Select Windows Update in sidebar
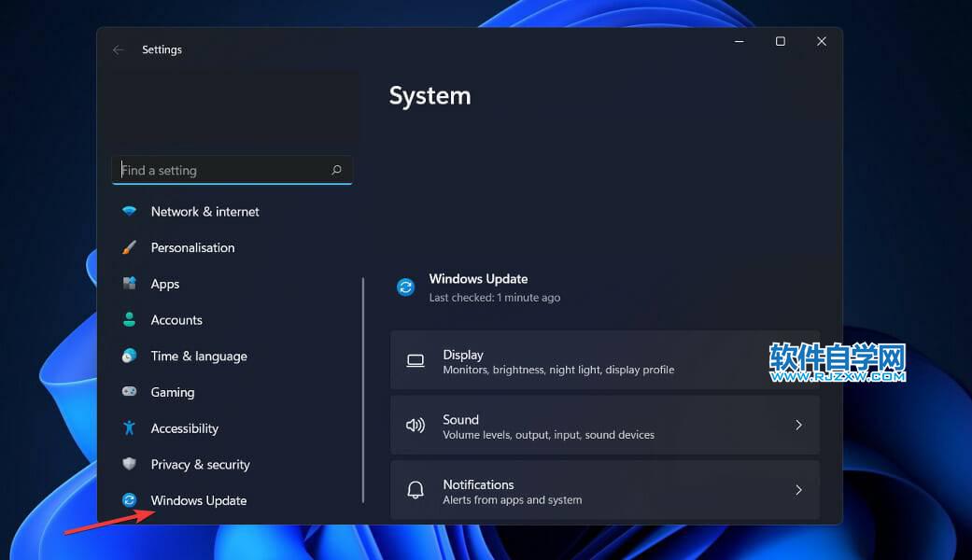The image size is (972, 560). click(x=198, y=500)
